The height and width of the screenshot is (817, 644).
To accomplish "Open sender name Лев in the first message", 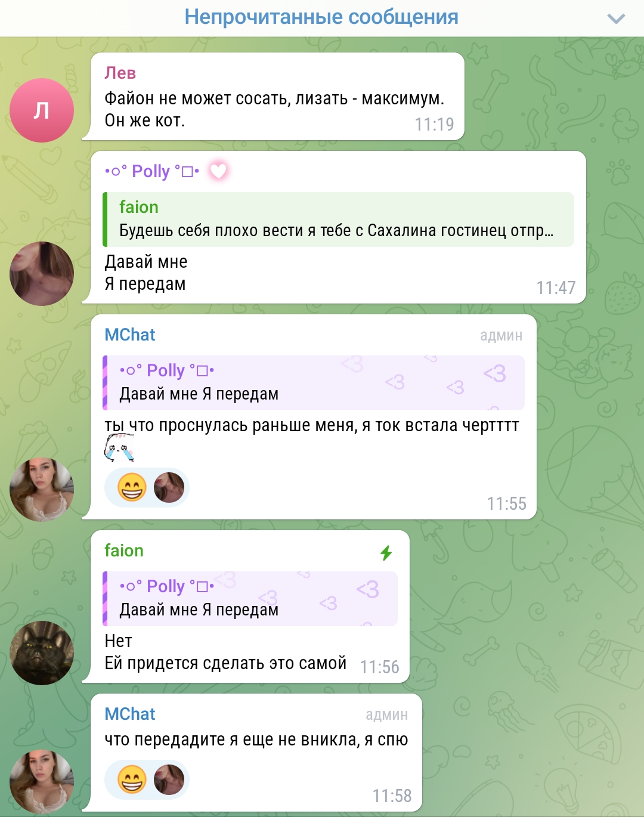I will 120,73.
